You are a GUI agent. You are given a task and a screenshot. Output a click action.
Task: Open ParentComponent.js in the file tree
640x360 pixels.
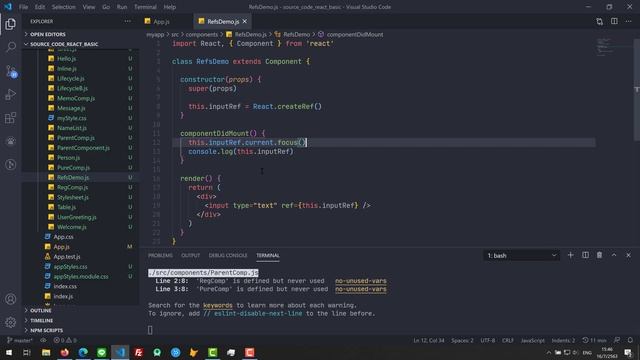pyautogui.click(x=83, y=148)
